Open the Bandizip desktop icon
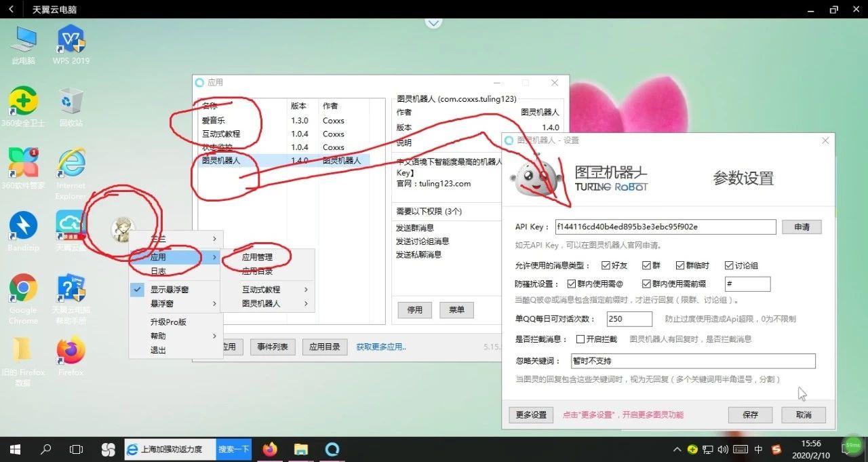Screen dimensions: 868x462 23,231
